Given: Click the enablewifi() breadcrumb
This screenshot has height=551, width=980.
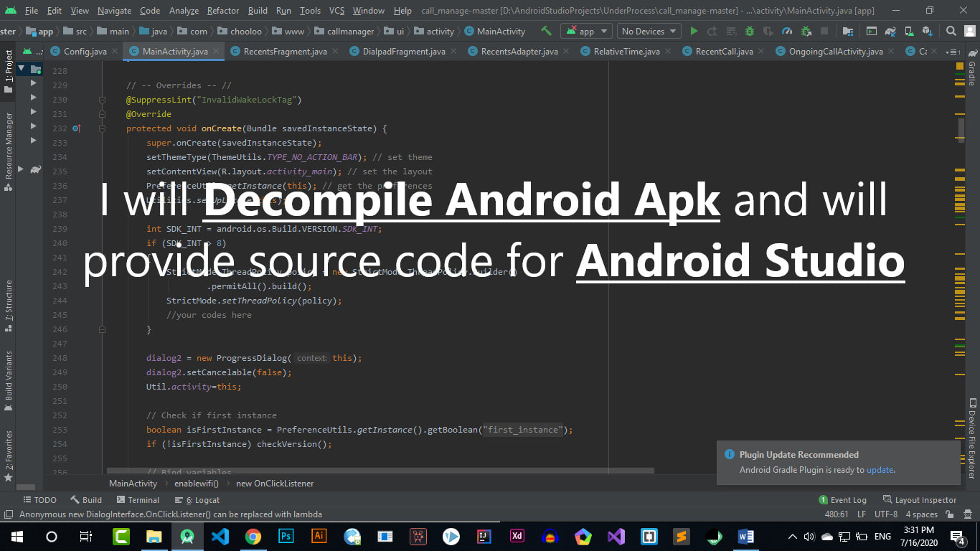Looking at the screenshot, I should point(197,484).
